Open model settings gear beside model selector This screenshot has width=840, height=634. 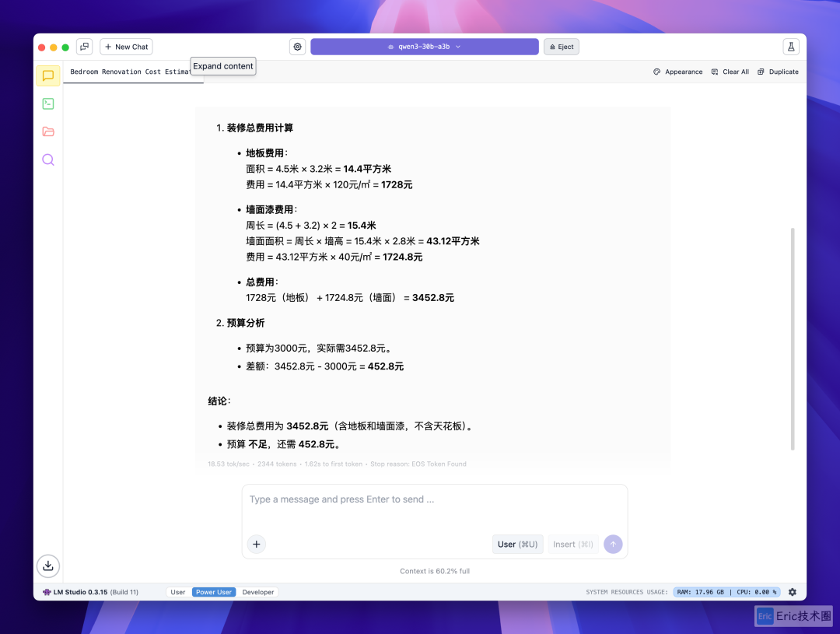[x=297, y=47]
